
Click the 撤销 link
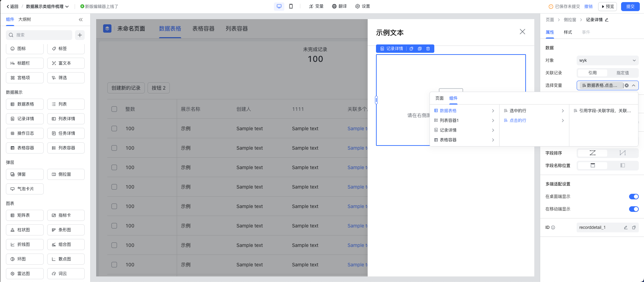(x=588, y=7)
